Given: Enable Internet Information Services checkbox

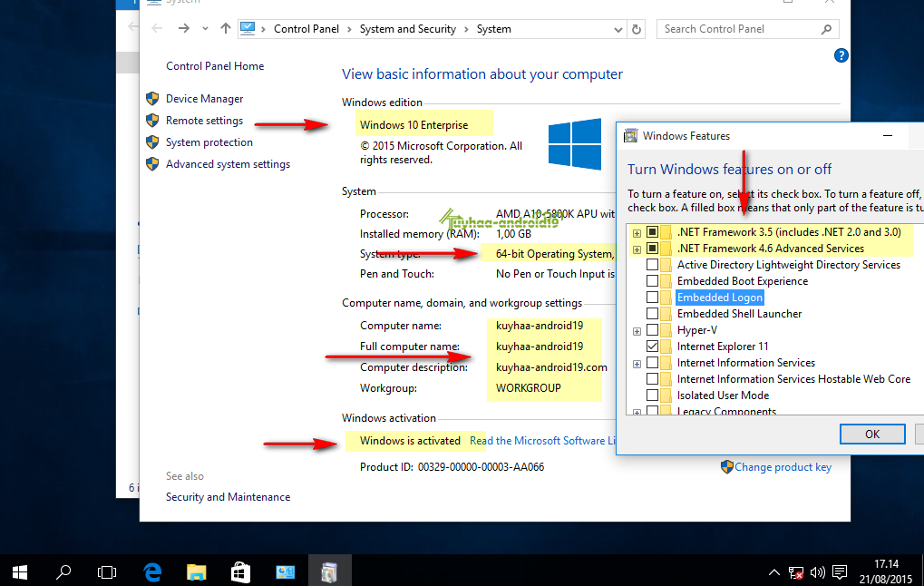Looking at the screenshot, I should pos(652,363).
